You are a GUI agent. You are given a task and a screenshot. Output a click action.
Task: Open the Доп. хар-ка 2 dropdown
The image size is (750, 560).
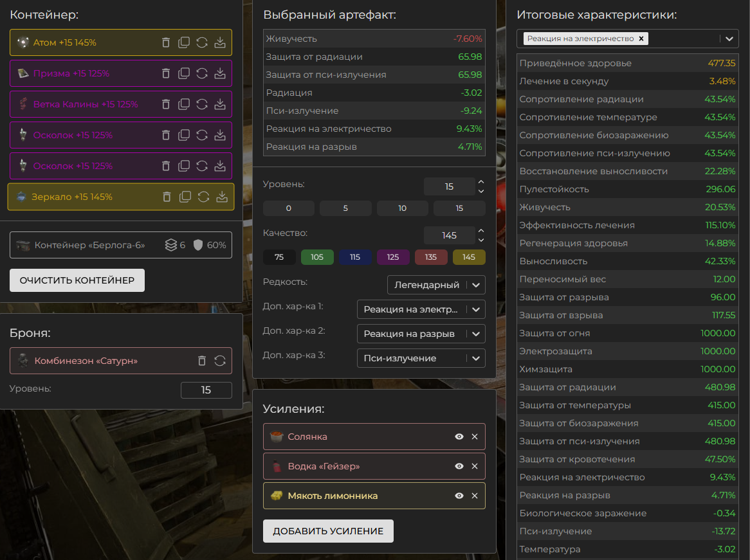click(421, 334)
